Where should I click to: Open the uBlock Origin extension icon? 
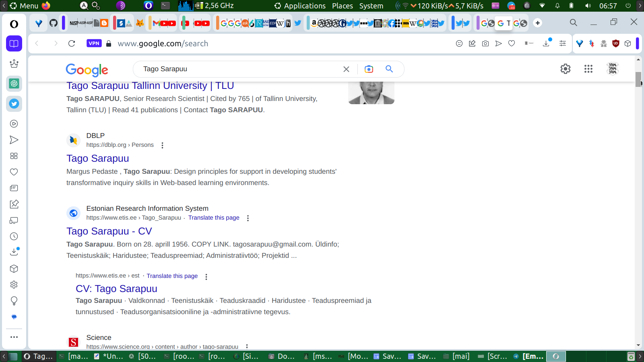[615, 43]
